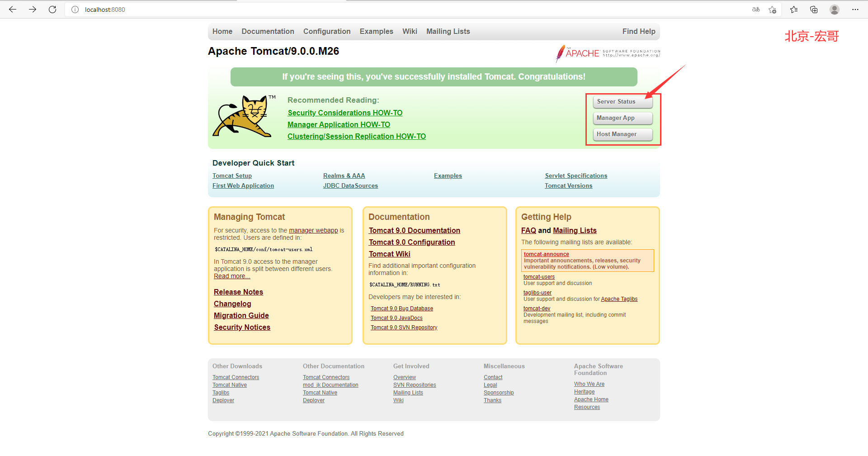
Task: Open the Home nav item
Action: [222, 32]
